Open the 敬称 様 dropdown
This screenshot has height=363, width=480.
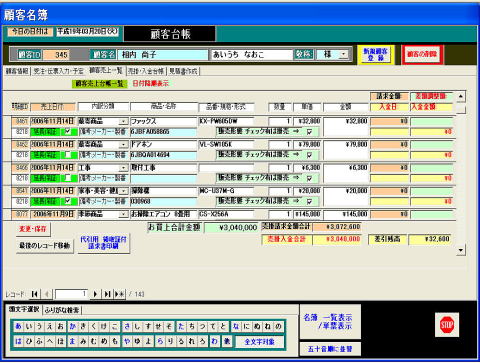coord(344,54)
